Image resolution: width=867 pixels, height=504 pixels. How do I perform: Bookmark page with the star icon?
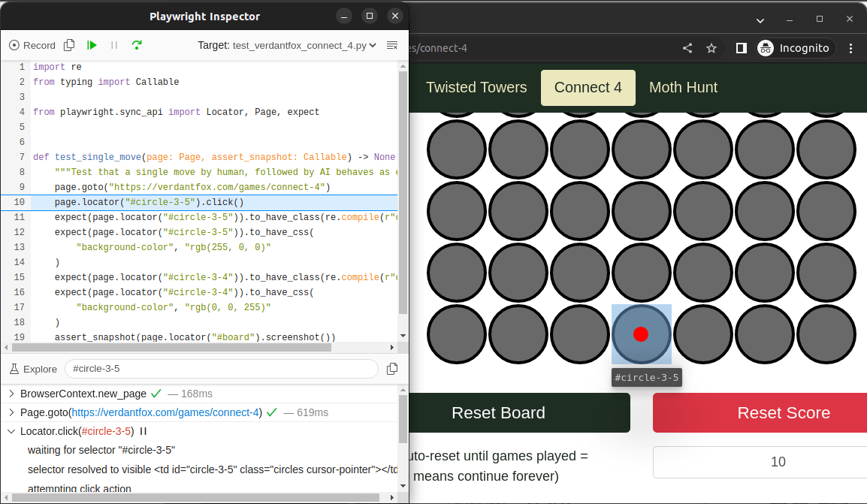pyautogui.click(x=711, y=48)
